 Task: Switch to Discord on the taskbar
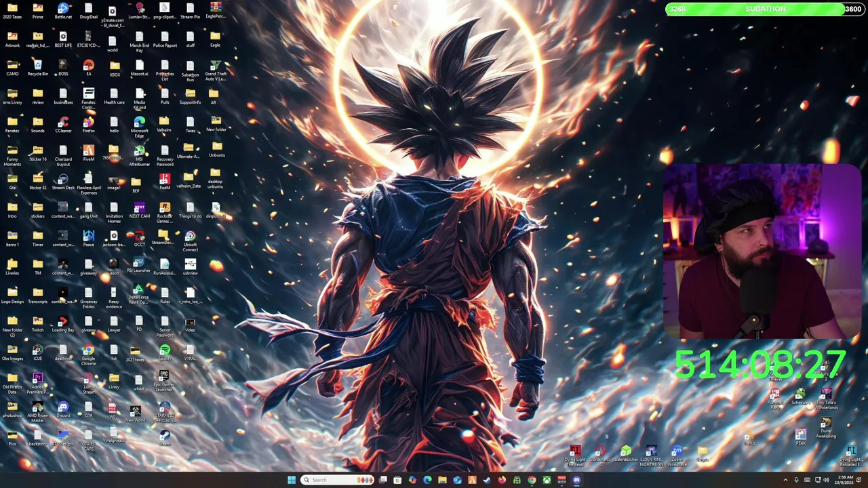coord(577,480)
